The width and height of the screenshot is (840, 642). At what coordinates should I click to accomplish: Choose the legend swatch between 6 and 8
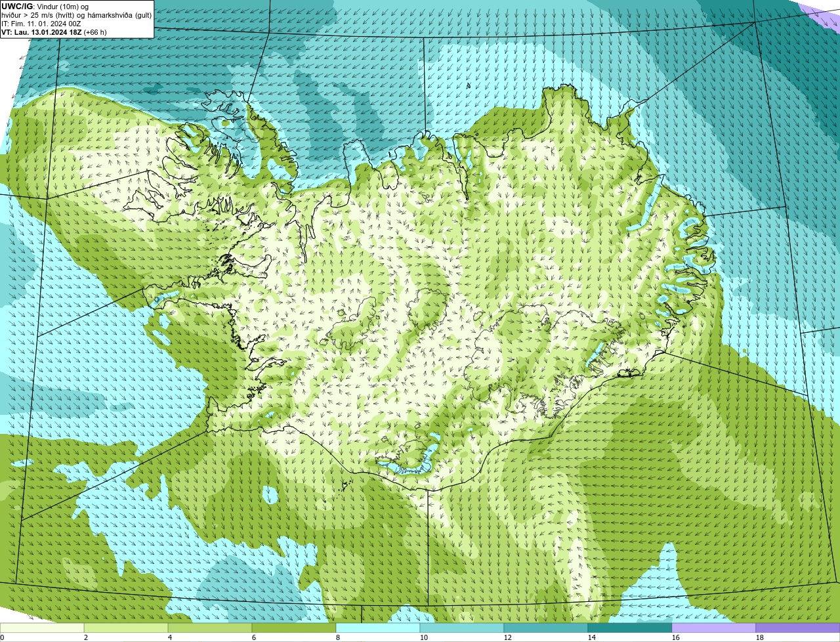click(294, 628)
